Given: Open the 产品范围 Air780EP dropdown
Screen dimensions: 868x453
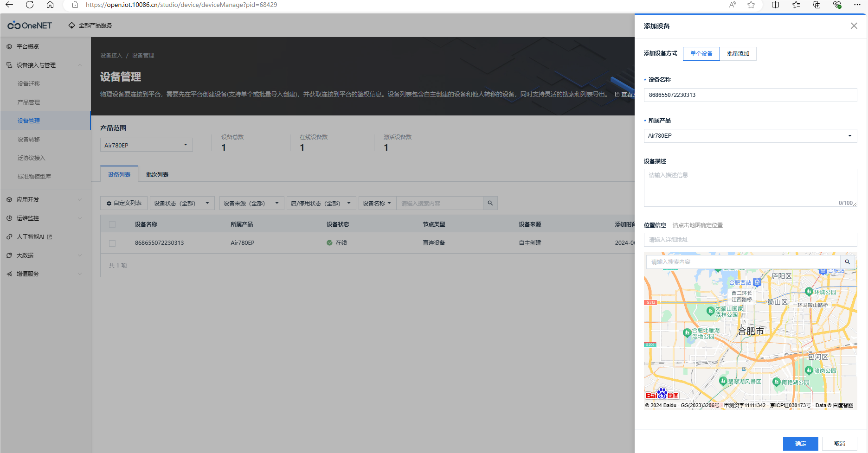Looking at the screenshot, I should pos(147,145).
